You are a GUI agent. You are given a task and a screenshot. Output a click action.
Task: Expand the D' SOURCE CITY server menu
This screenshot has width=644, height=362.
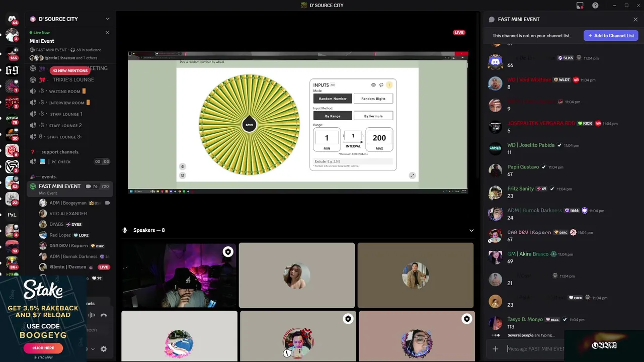tap(107, 19)
